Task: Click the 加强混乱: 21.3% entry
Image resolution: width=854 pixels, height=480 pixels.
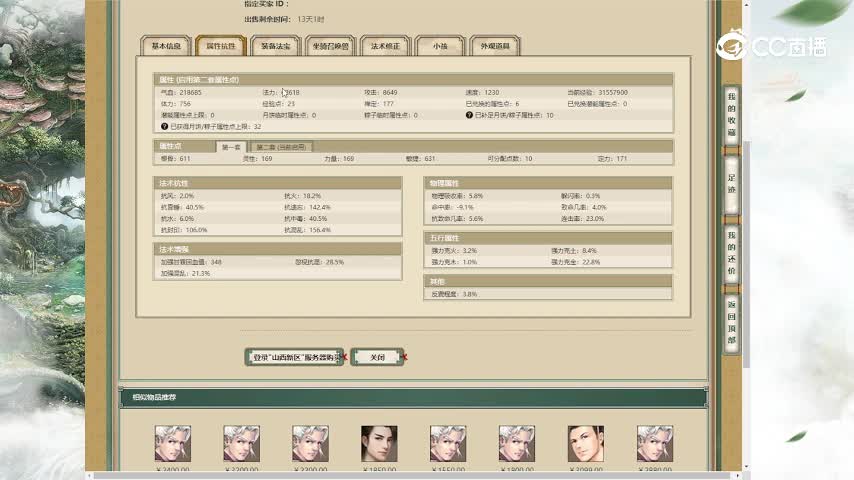Action: (x=185, y=274)
